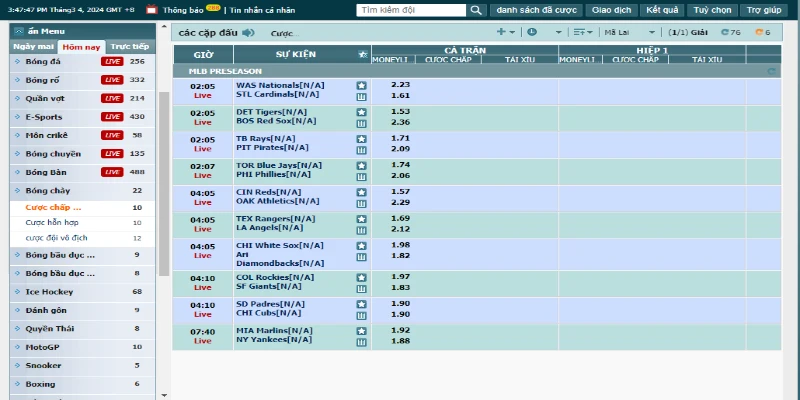Select NY Yankees moneyline odds 1.88
This screenshot has height=400, width=800.
pos(401,341)
